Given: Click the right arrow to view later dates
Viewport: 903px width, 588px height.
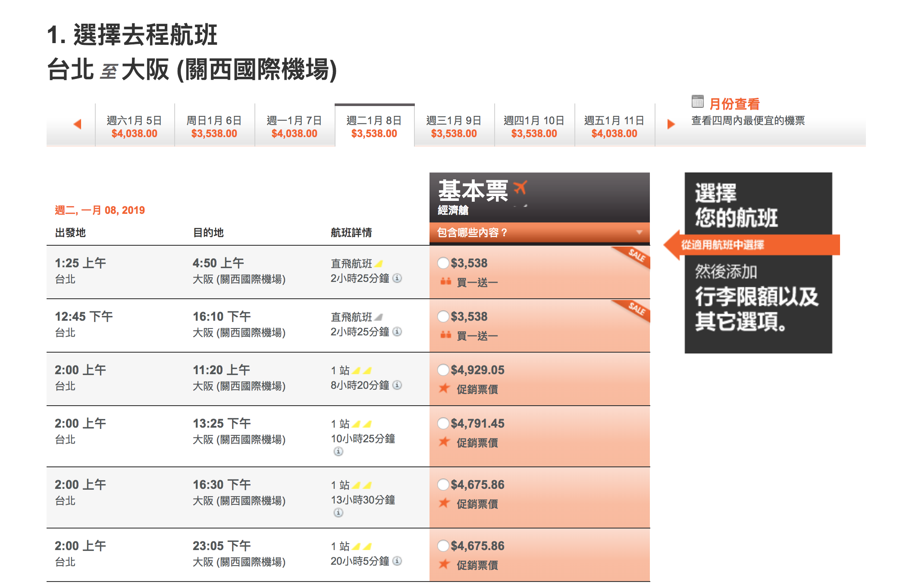Looking at the screenshot, I should pyautogui.click(x=671, y=124).
